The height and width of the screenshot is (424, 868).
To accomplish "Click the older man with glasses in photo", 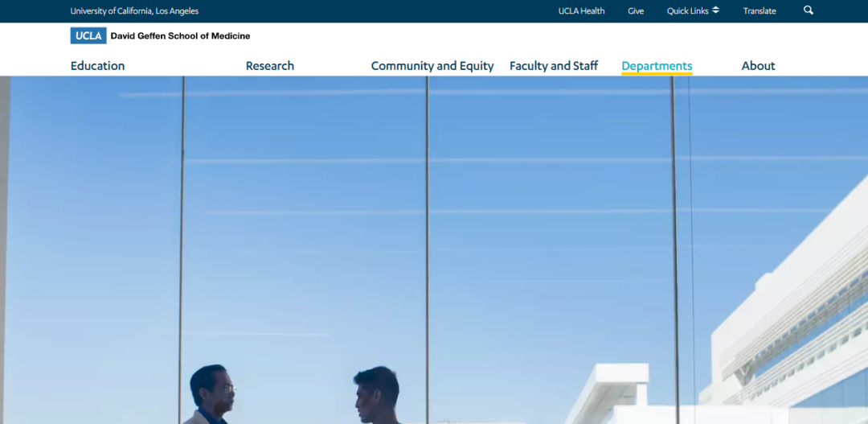I will [211, 396].
